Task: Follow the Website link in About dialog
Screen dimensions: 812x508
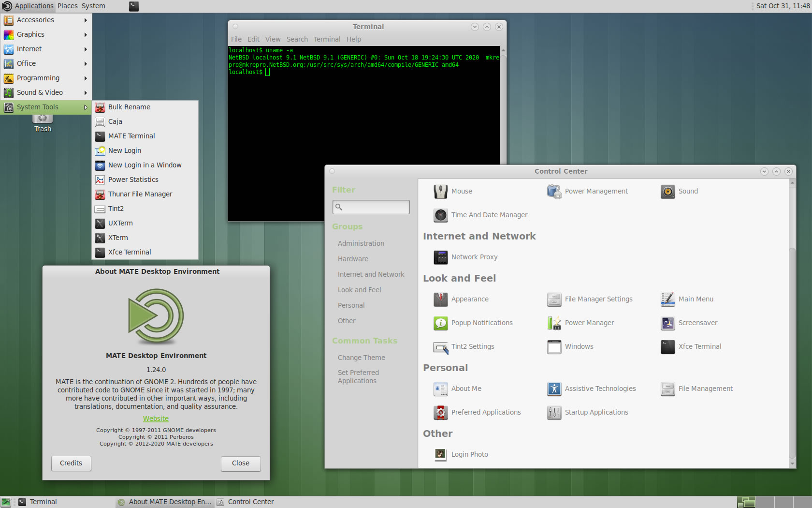Action: [156, 419]
